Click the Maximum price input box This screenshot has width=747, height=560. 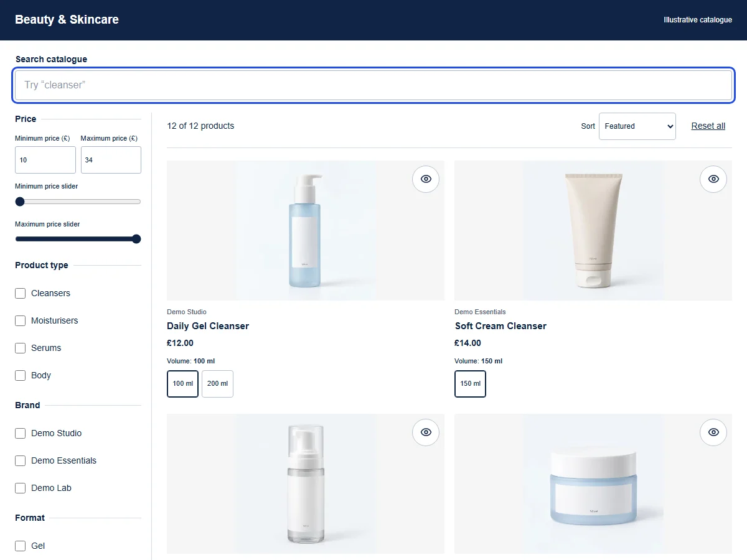click(x=111, y=160)
